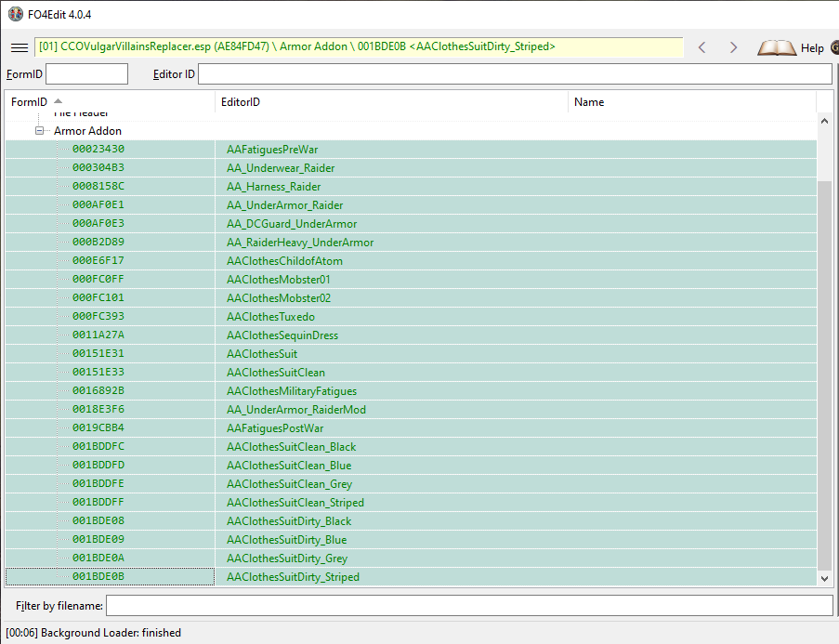The height and width of the screenshot is (644, 839).
Task: Select record 00151E33
Action: 98,372
